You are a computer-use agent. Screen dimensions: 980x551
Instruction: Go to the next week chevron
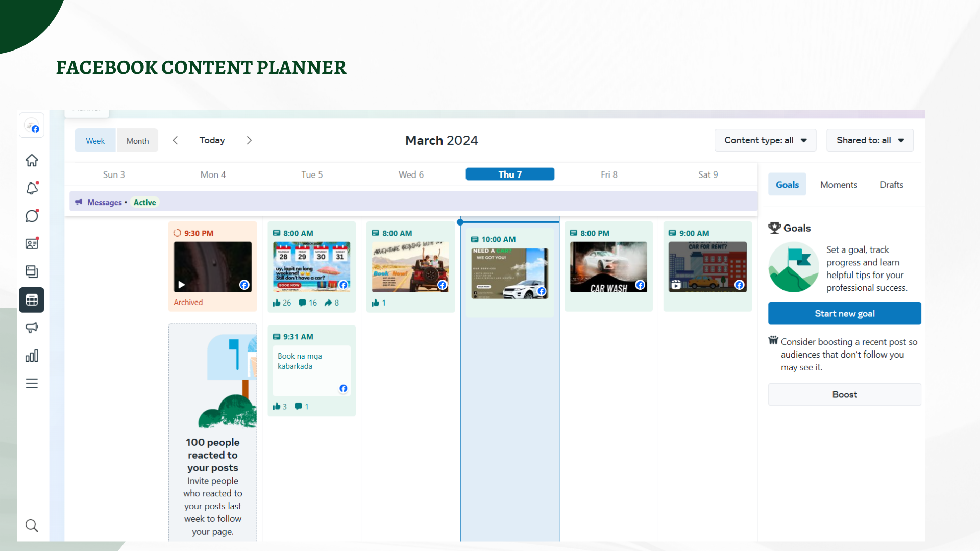(249, 140)
